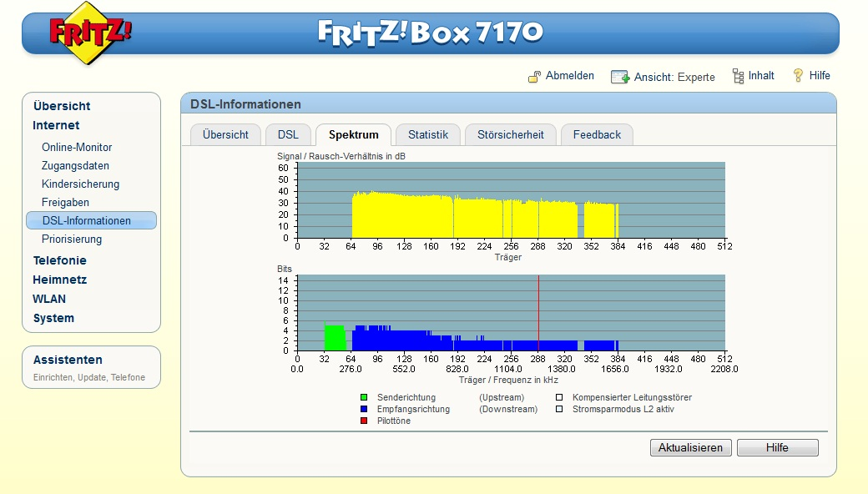
Task: Click the FRITZ! logo
Action: coord(90,33)
